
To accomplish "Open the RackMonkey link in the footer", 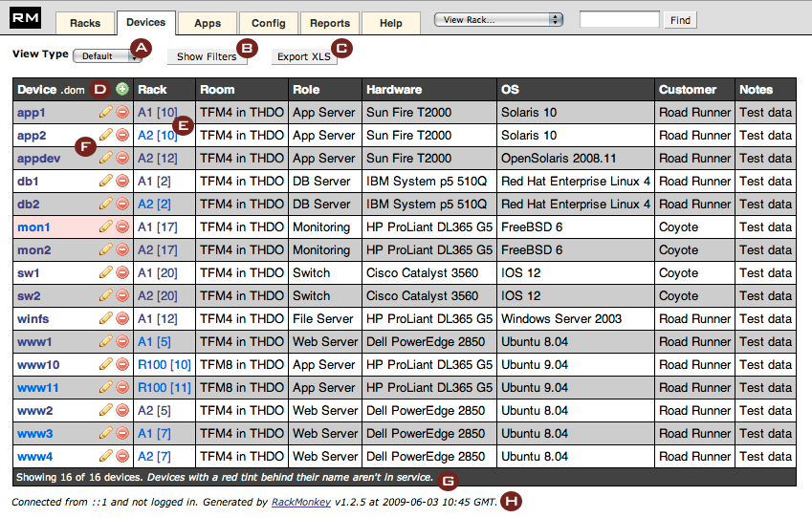I will (x=301, y=502).
